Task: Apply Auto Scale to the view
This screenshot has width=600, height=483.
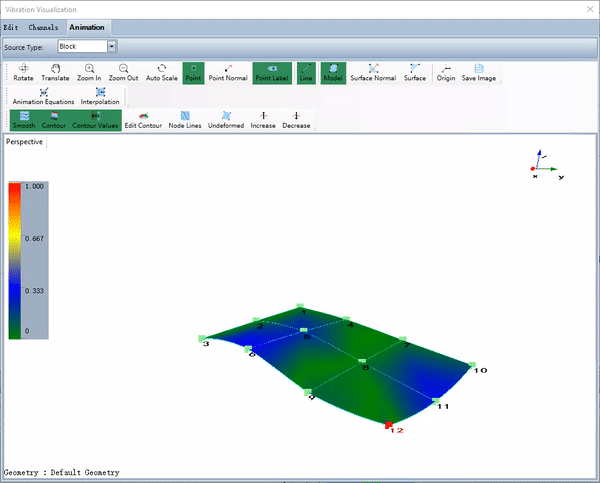Action: click(161, 73)
